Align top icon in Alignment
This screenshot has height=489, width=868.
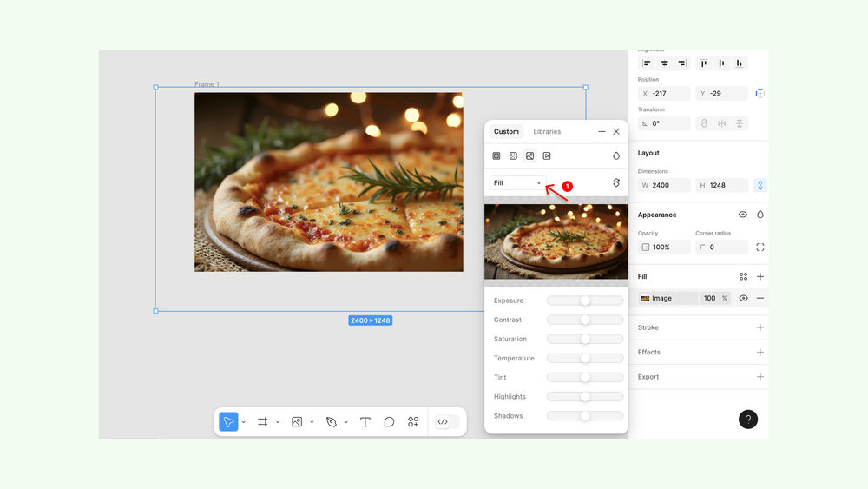tap(704, 63)
